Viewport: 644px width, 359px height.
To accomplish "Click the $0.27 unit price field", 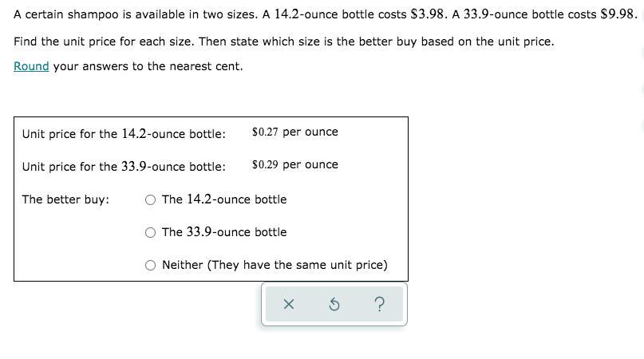I will [265, 132].
